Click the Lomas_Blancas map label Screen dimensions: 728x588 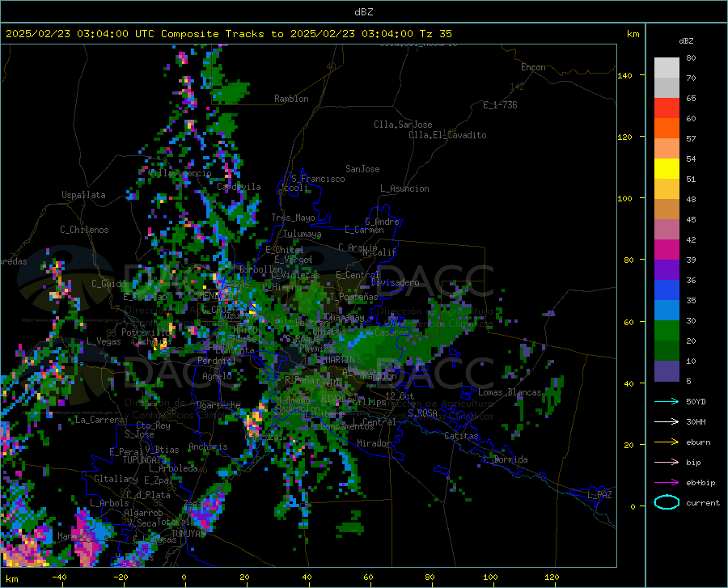coord(510,392)
